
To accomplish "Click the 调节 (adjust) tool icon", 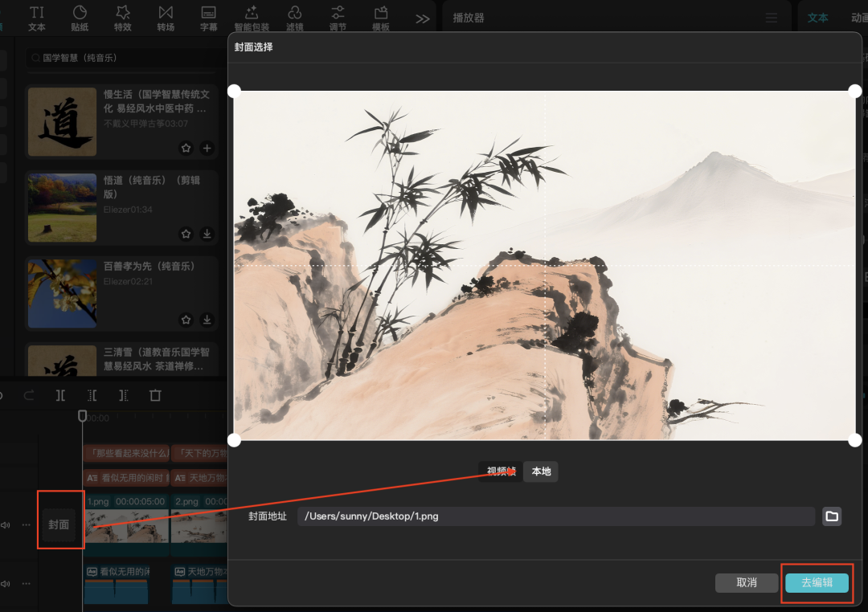I will point(338,17).
